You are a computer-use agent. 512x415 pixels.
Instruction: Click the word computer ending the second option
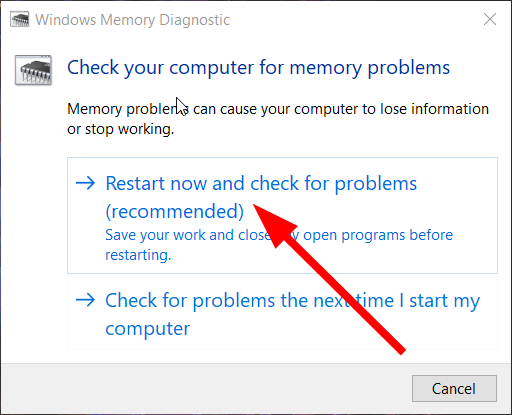click(148, 329)
